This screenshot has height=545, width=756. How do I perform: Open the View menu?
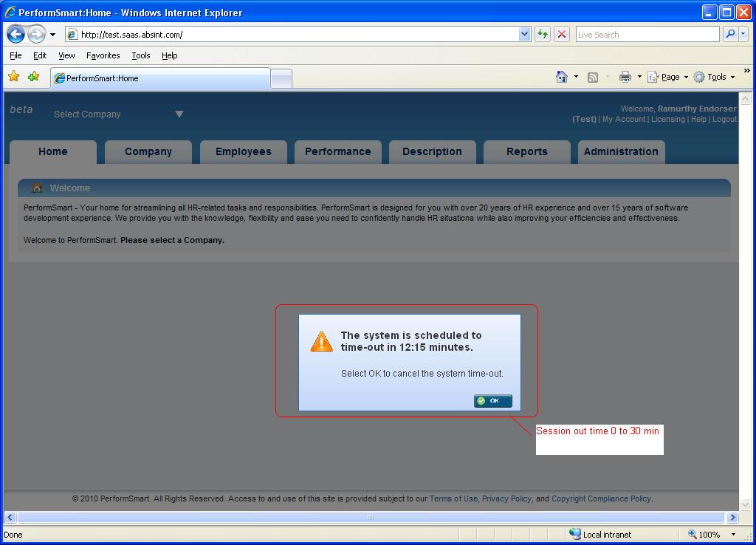click(66, 55)
